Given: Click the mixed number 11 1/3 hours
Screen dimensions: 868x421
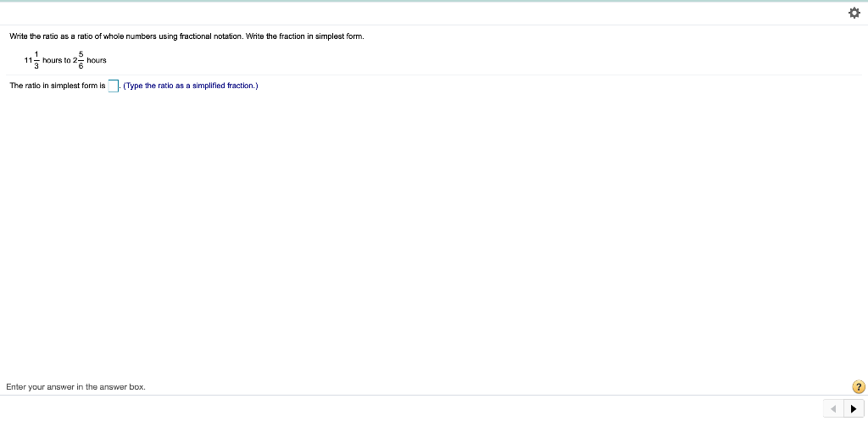Looking at the screenshot, I should [x=42, y=60].
